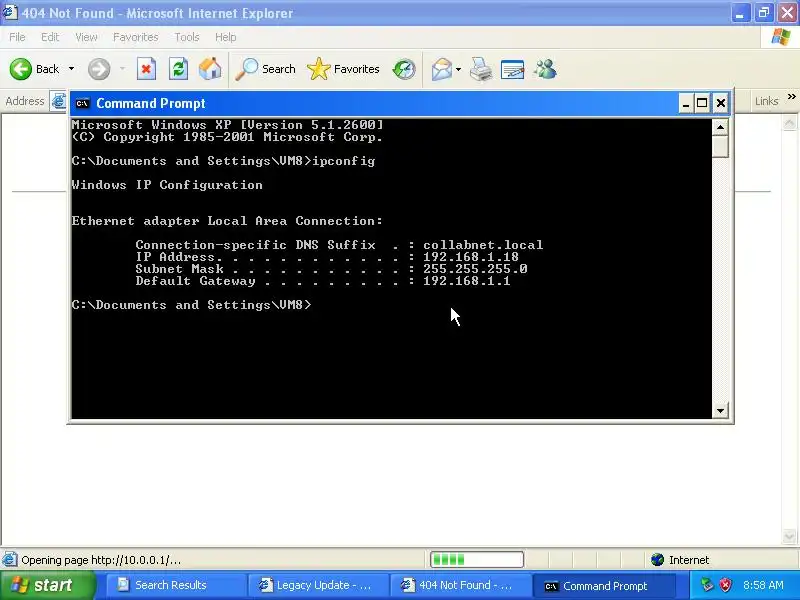The image size is (800, 600).
Task: Open the Edit menu
Action: click(50, 37)
